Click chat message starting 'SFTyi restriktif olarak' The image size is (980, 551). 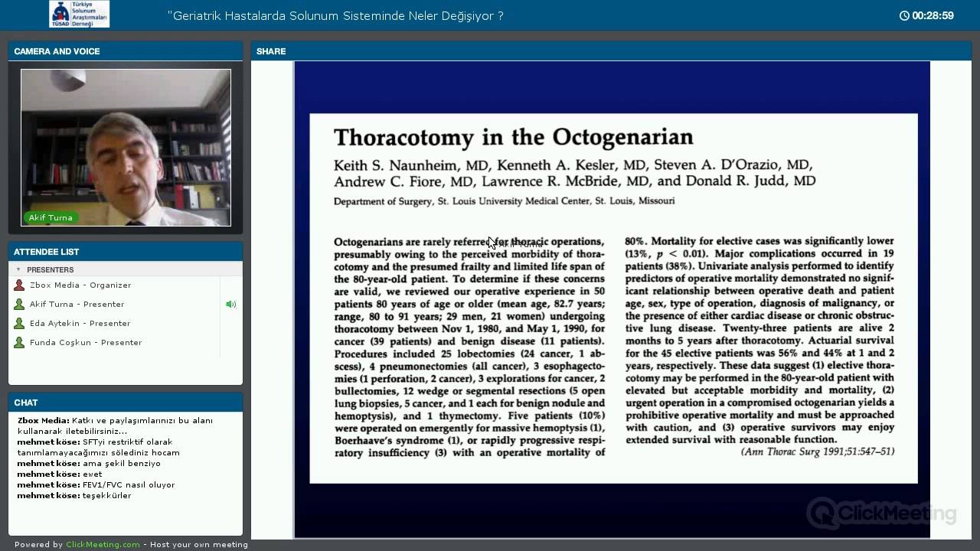coord(99,448)
